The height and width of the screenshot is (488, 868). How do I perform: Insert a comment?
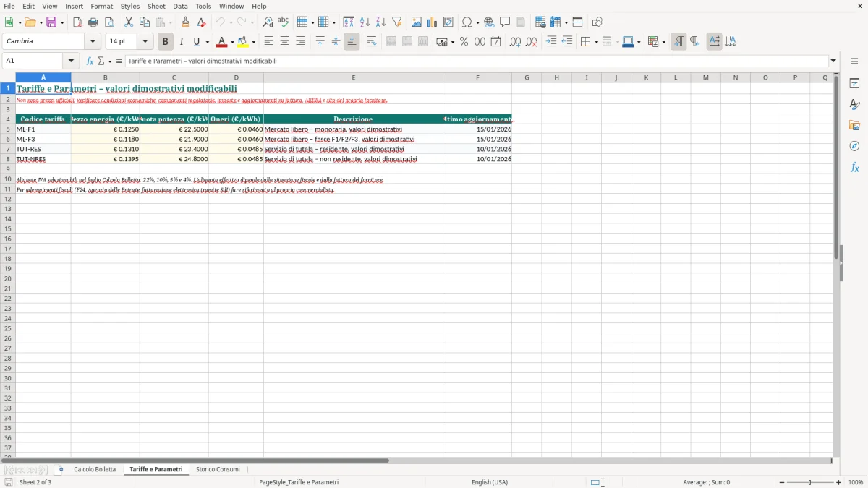click(505, 22)
